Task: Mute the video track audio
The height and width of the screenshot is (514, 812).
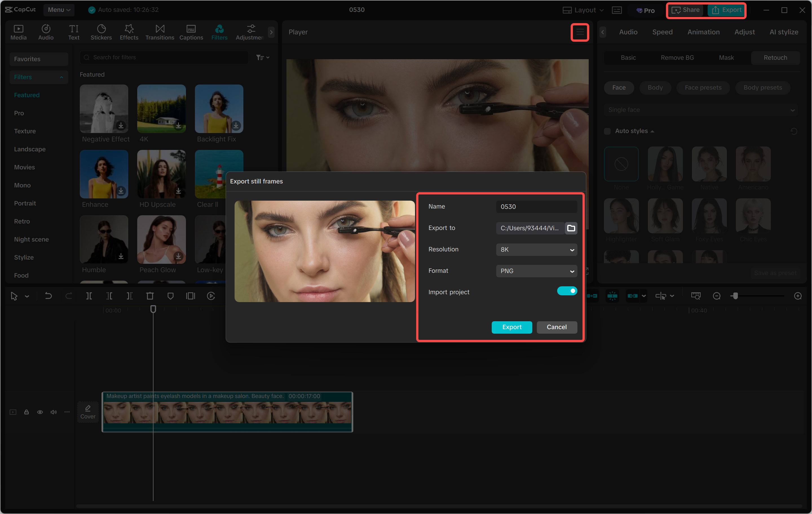Action: coord(53,412)
